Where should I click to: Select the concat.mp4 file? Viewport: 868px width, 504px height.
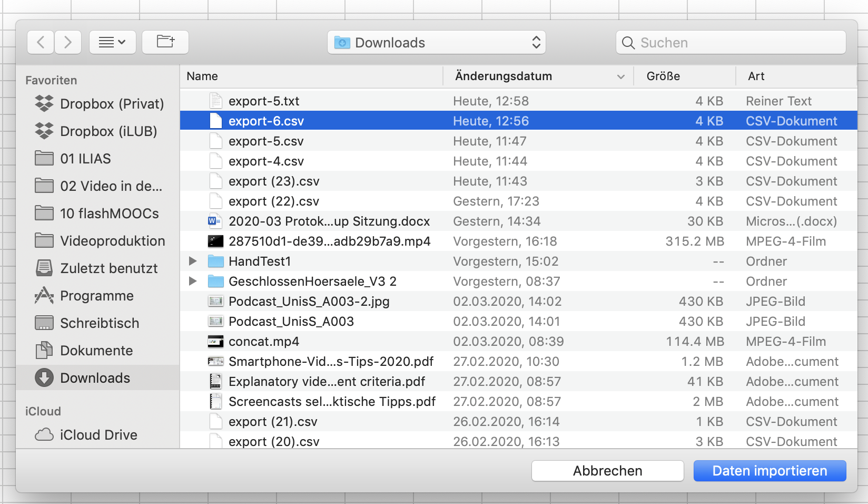pos(519,341)
